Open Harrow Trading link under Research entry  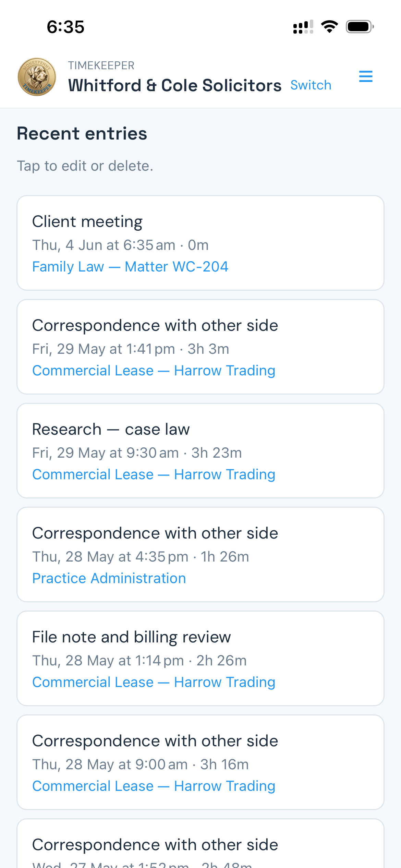point(154,474)
